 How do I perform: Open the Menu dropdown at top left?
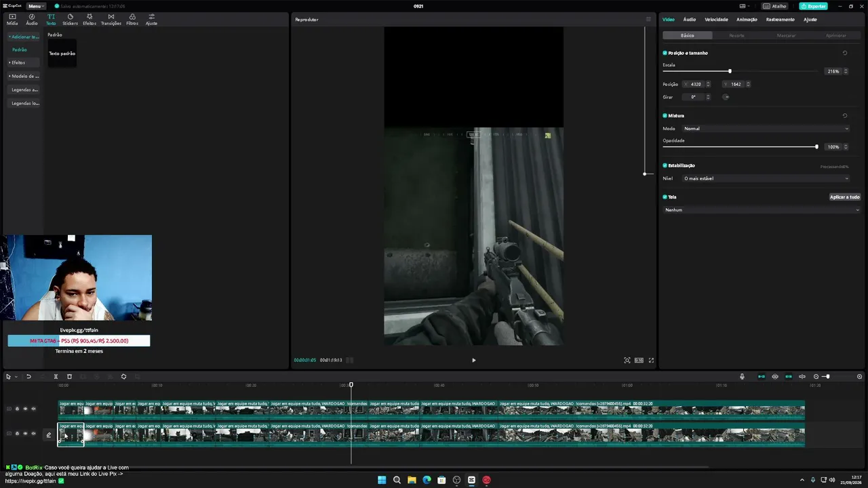(x=36, y=6)
